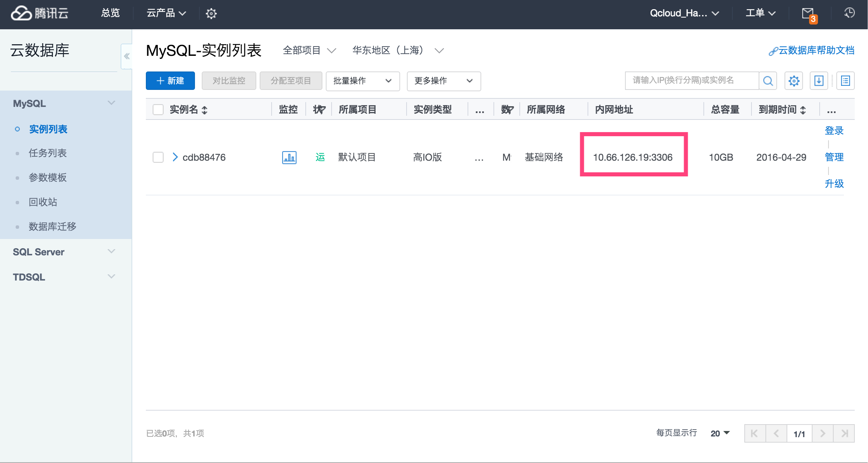Open the 更多操作 dropdown
This screenshot has height=463, width=868.
tap(444, 81)
